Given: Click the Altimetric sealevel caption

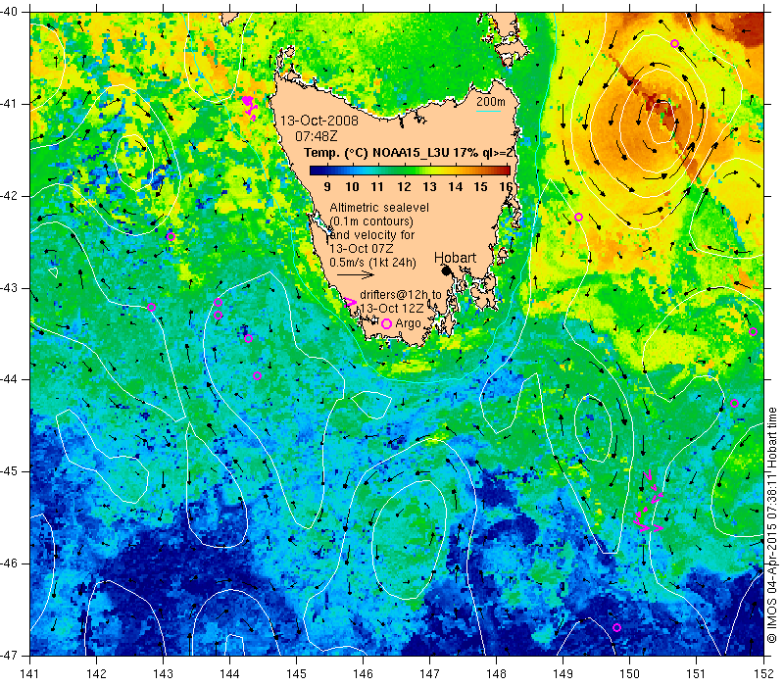Looking at the screenshot, I should point(379,207).
